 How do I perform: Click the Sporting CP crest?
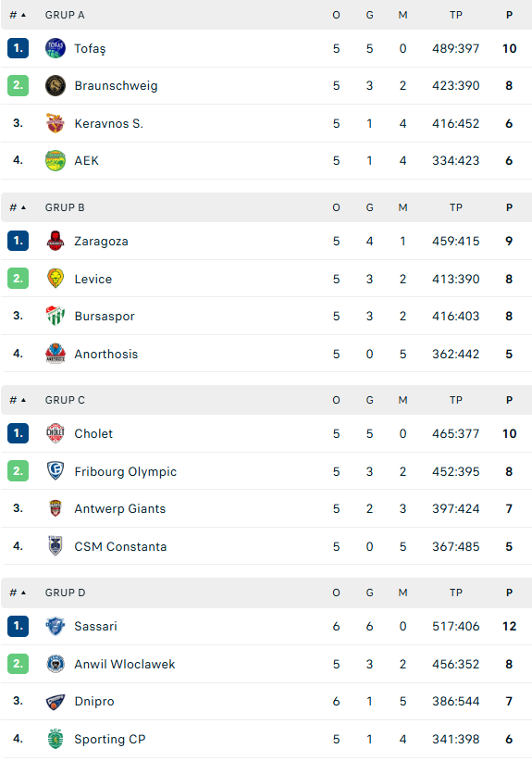pyautogui.click(x=56, y=739)
